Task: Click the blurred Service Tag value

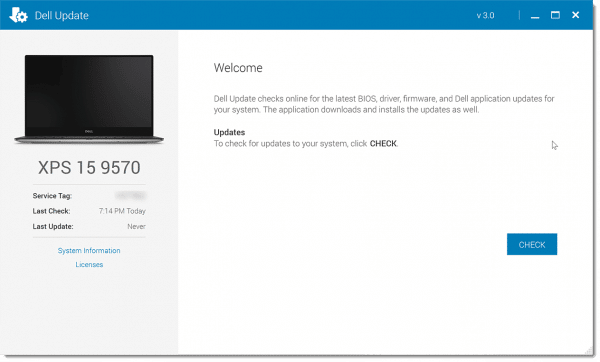Action: coord(130,196)
